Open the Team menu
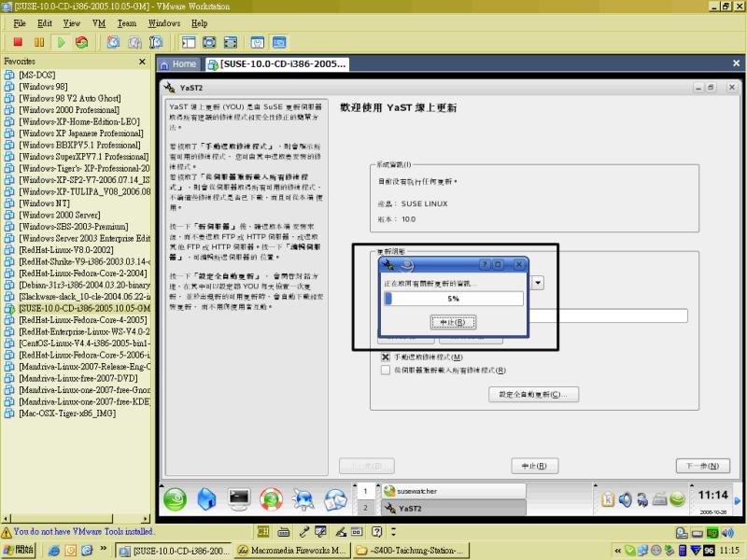Screen dimensions: 747x560 pyautogui.click(x=127, y=23)
